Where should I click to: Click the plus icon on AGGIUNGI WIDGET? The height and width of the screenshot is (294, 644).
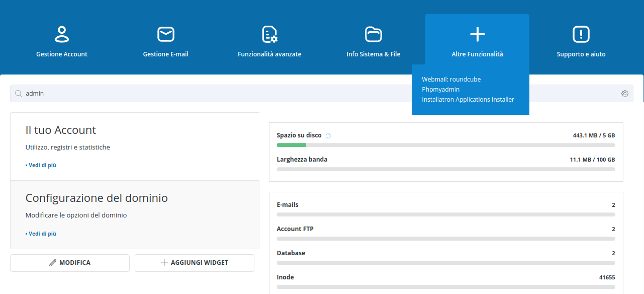(x=164, y=263)
